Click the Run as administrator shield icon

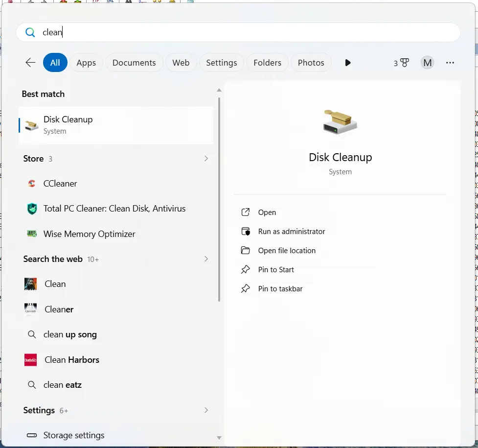tap(246, 231)
